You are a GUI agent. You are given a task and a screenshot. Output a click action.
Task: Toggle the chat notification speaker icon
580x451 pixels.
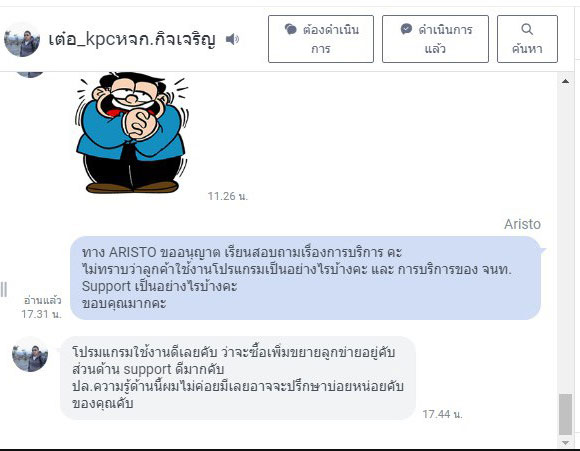pos(232,39)
